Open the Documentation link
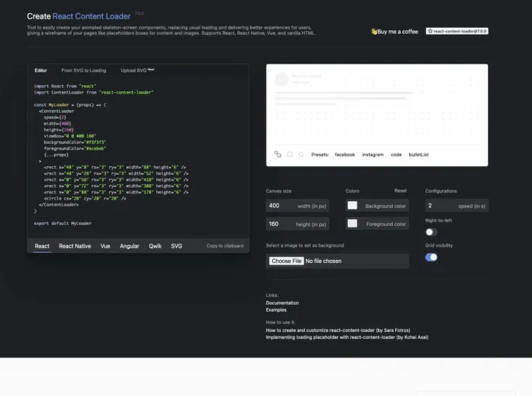The height and width of the screenshot is (396, 532). pos(282,302)
